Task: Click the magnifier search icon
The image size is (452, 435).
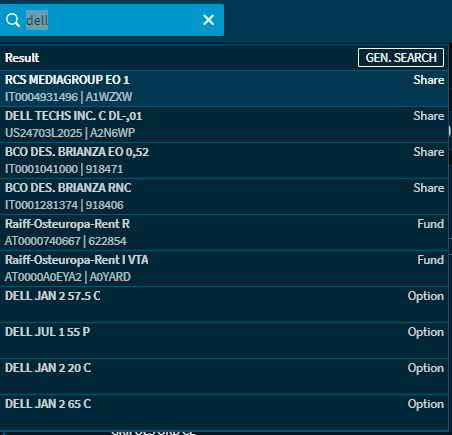Action: 13,20
